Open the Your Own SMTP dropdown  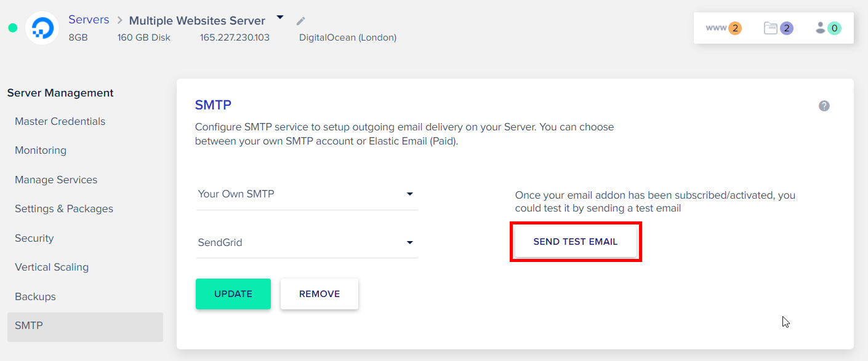pos(306,194)
